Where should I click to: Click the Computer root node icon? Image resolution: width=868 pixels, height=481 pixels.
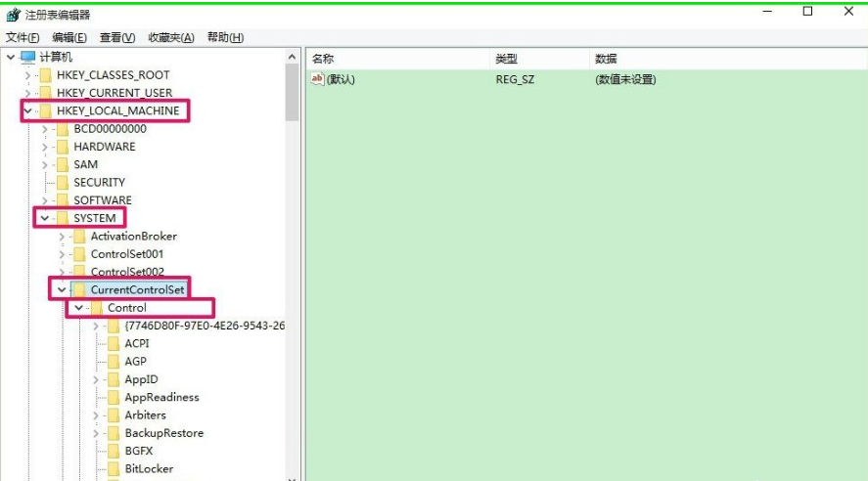click(27, 57)
